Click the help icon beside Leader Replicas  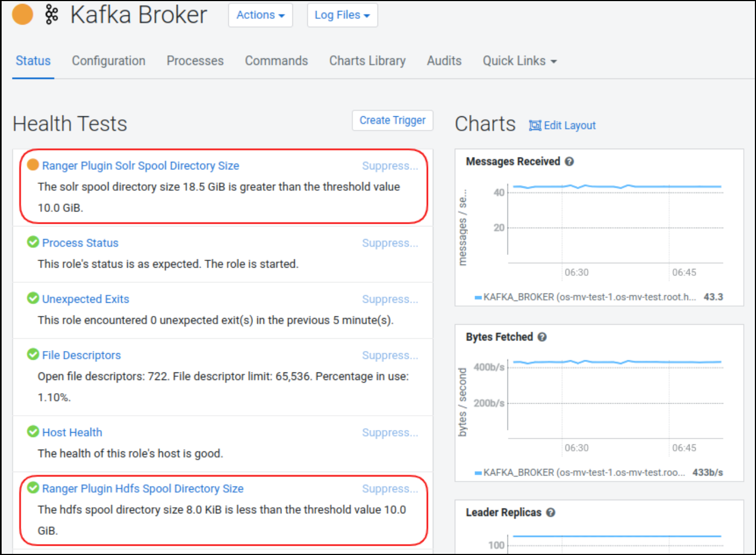coord(551,513)
